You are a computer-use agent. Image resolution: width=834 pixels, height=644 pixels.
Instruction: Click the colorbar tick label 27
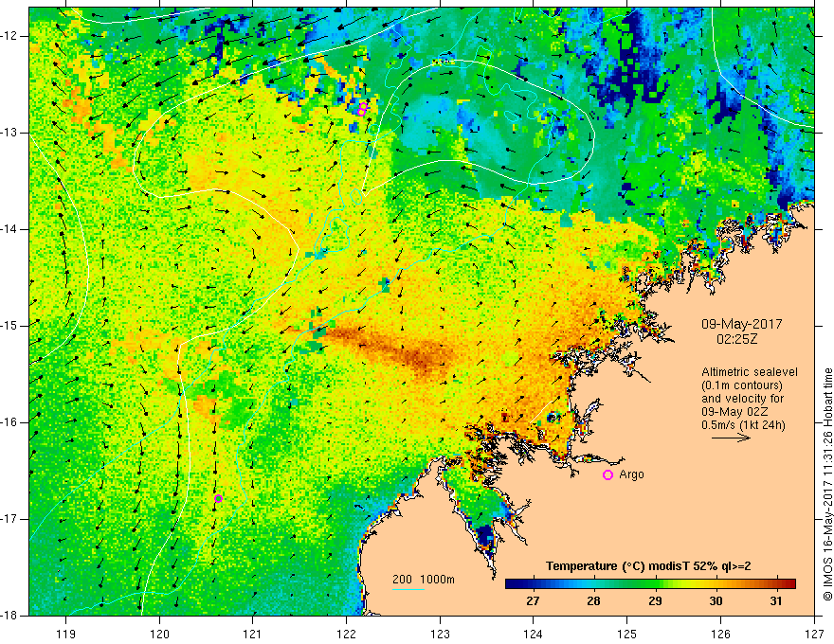pos(533,601)
